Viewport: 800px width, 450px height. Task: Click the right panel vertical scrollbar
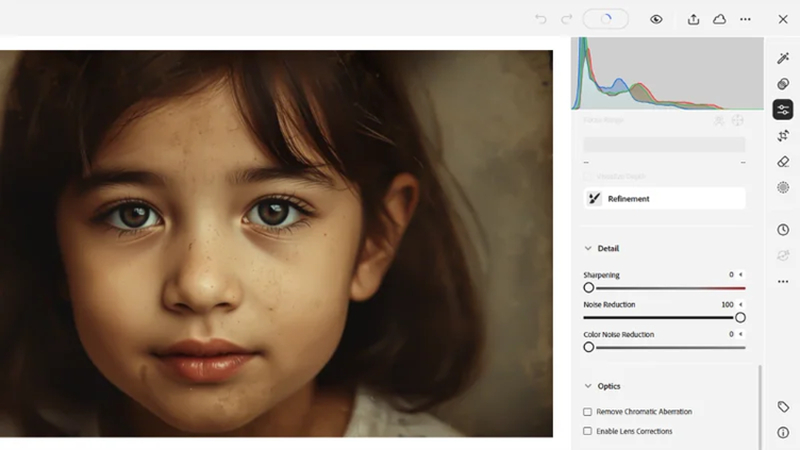point(760,407)
